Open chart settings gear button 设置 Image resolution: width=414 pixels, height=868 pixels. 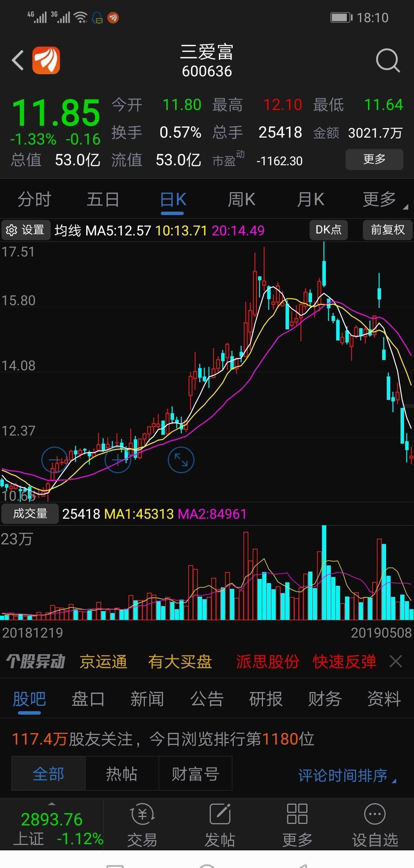tap(26, 230)
